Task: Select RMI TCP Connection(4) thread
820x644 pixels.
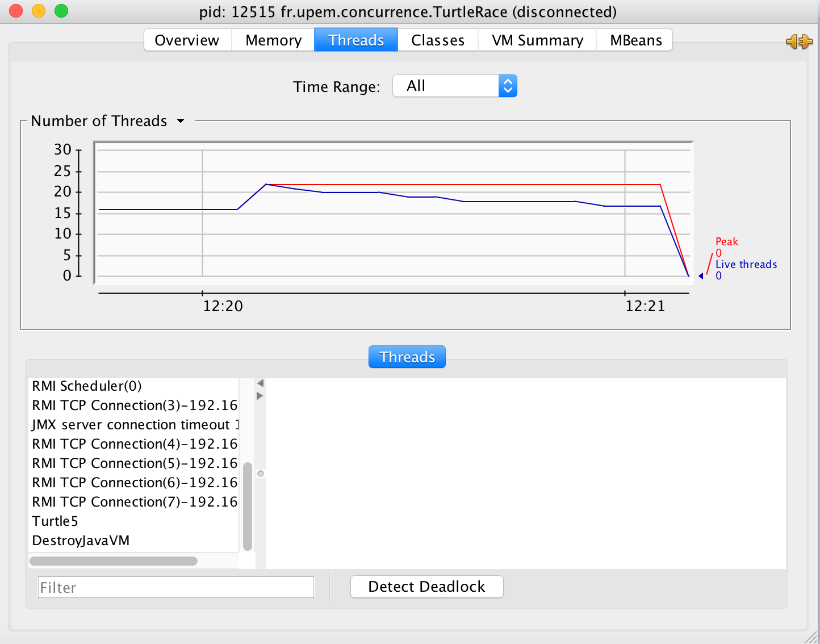Action: (134, 444)
